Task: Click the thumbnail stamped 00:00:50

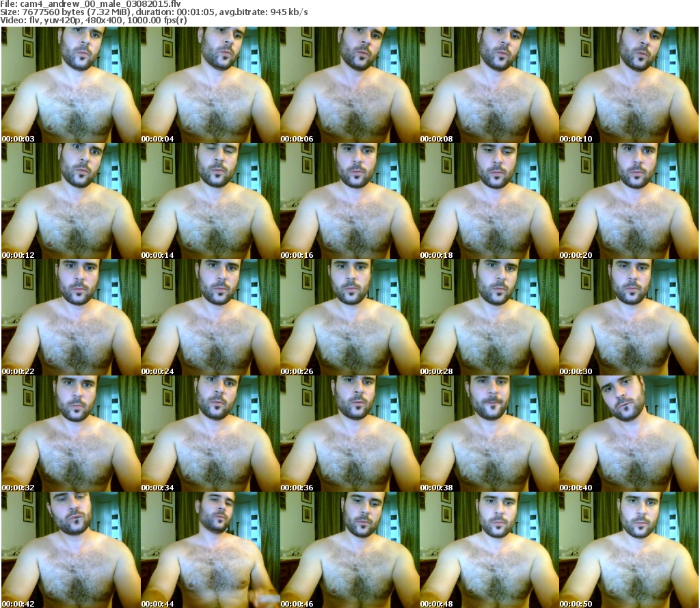Action: [x=629, y=550]
